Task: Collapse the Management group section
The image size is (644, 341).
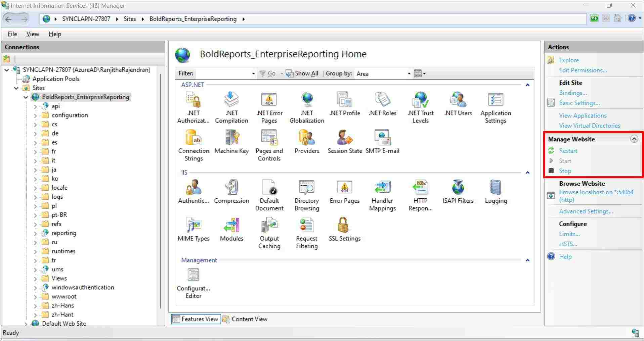Action: click(x=527, y=260)
